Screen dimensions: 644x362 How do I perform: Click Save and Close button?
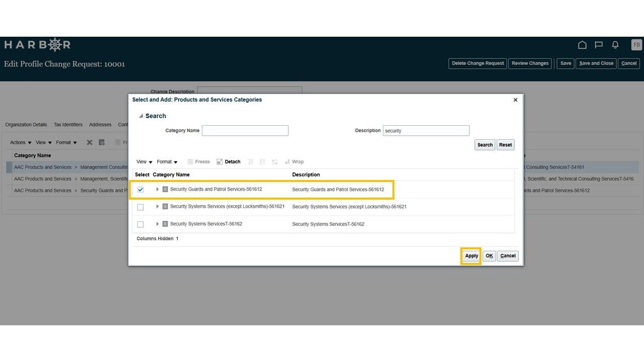tap(596, 63)
